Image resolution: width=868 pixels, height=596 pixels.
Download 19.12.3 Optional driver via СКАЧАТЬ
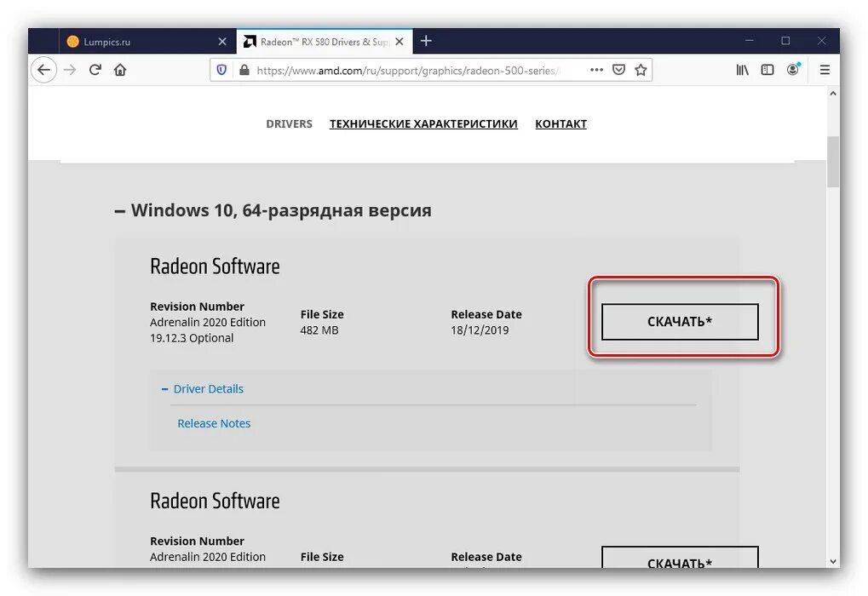(680, 322)
